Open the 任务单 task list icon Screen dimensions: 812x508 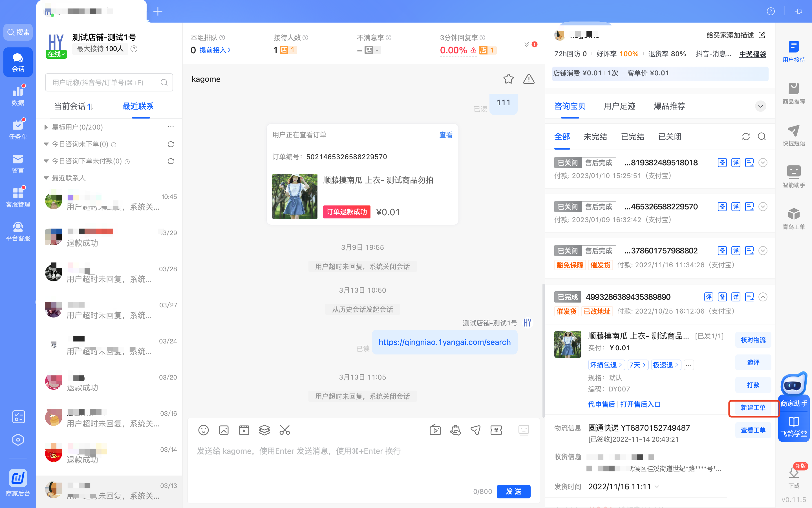pos(18,129)
